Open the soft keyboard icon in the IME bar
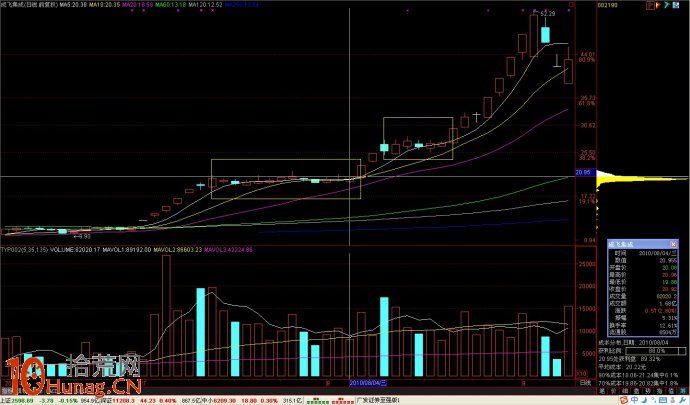 (663, 400)
